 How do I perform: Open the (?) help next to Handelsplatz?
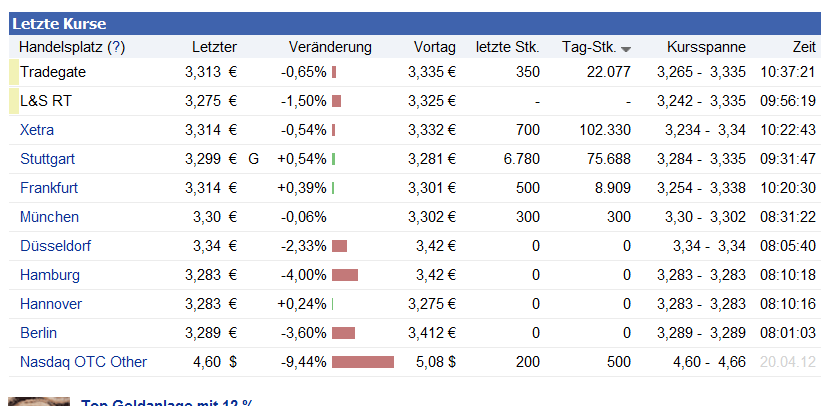pyautogui.click(x=116, y=47)
